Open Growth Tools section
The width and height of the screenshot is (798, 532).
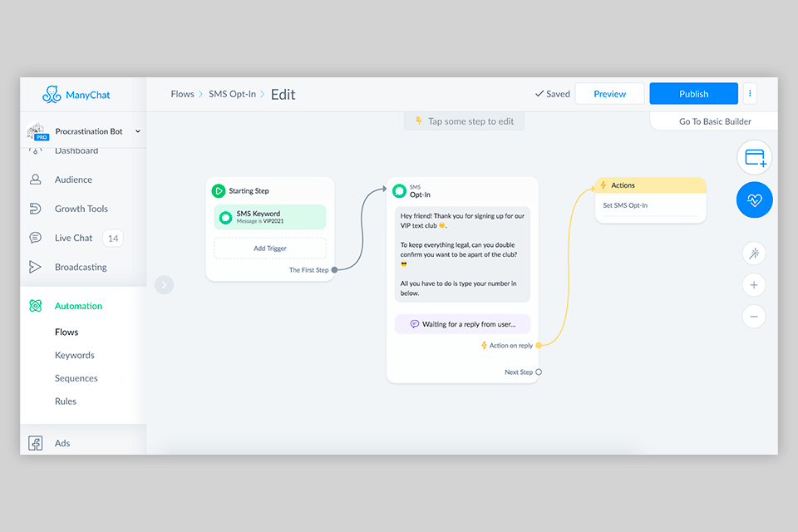pyautogui.click(x=81, y=209)
